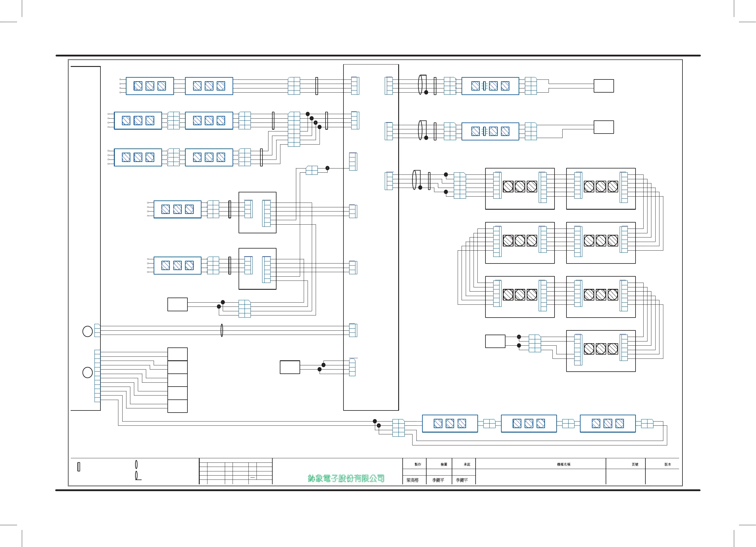This screenshot has height=547, width=756.
Task: Click the leftmost blue module in the bottom row
Action: (x=450, y=423)
